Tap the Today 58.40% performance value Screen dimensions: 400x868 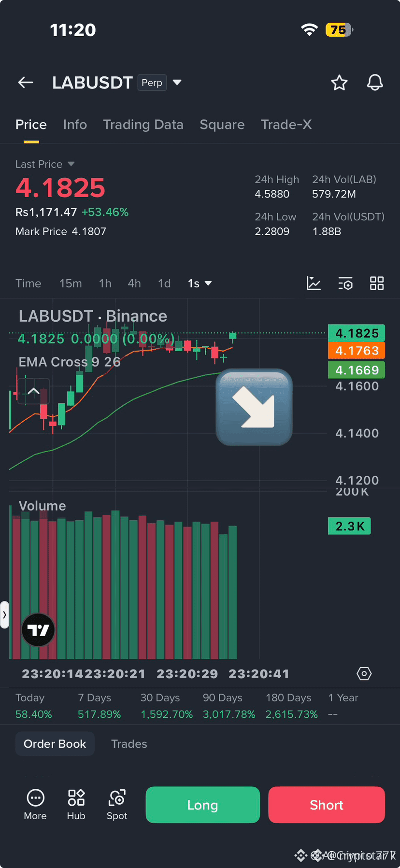(33, 714)
